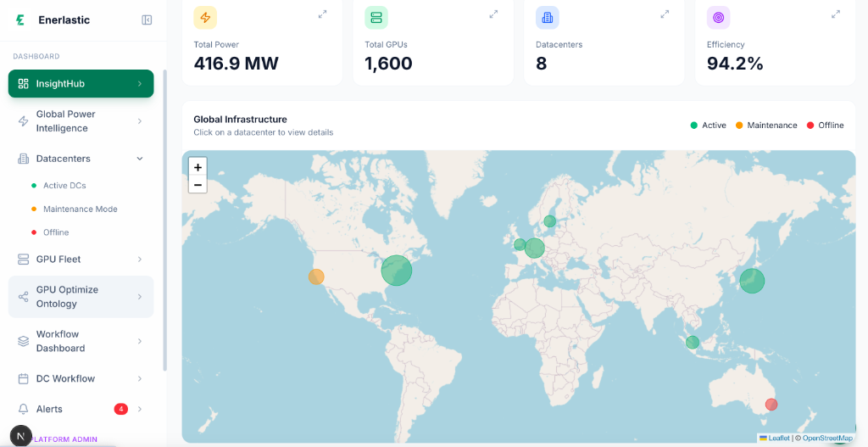Click the sidebar vertical scrollbar
This screenshot has width=868, height=447.
164,220
